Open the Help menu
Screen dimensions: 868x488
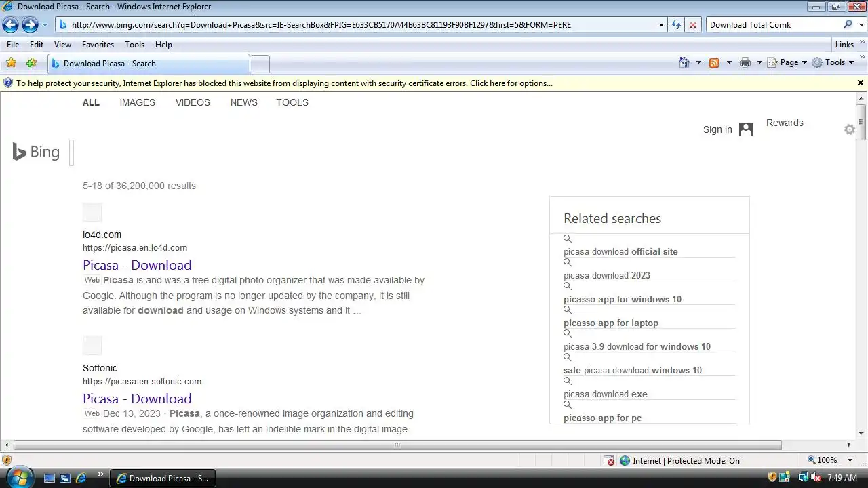[x=163, y=45]
